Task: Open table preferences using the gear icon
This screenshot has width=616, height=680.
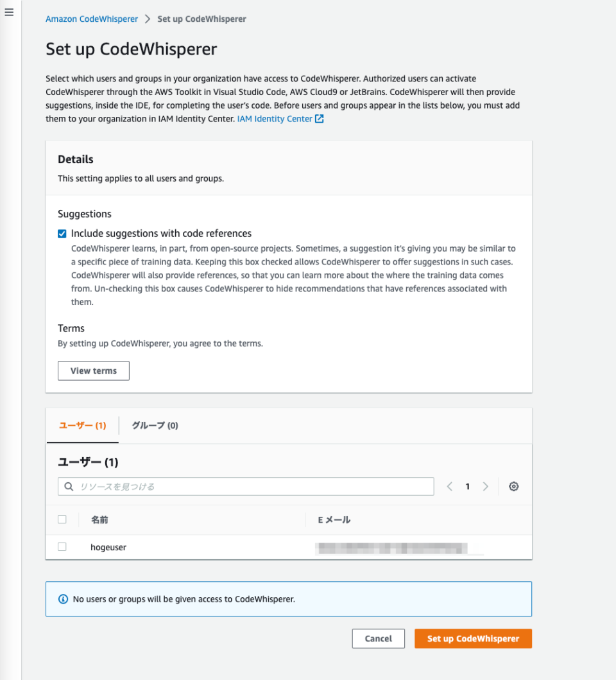Action: point(513,486)
